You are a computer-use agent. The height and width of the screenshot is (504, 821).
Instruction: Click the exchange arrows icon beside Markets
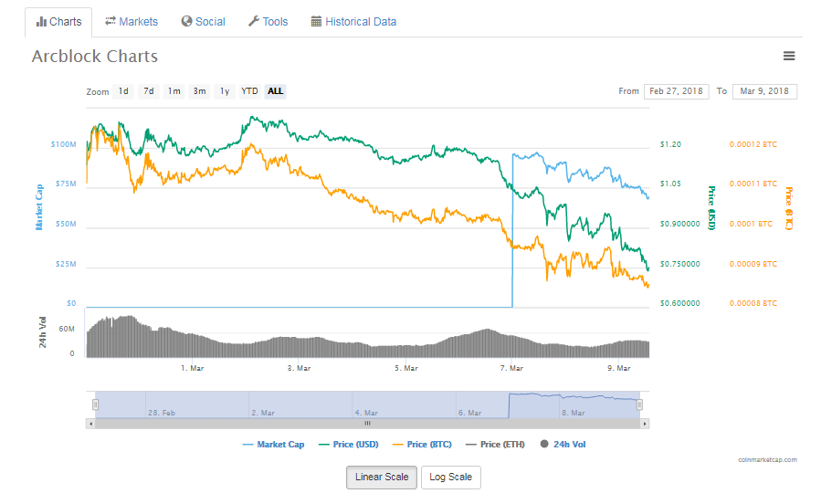tap(110, 21)
